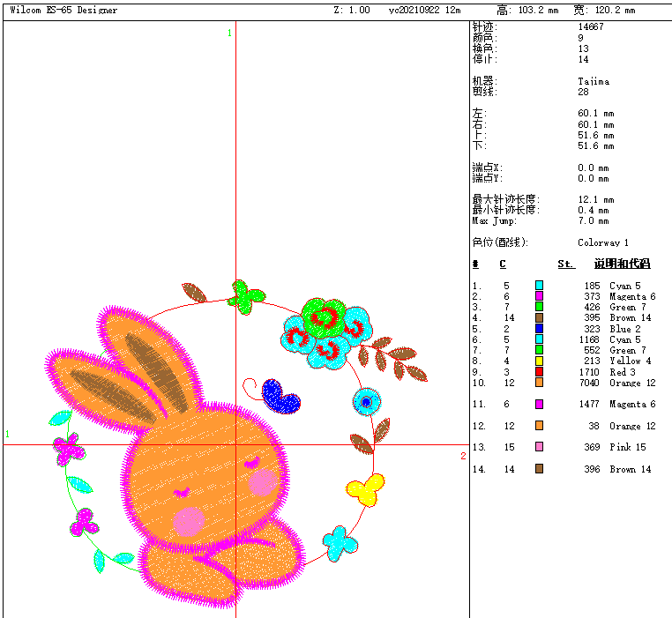672x618 pixels.
Task: Click the 说明和代码 column header
Action: [x=622, y=264]
